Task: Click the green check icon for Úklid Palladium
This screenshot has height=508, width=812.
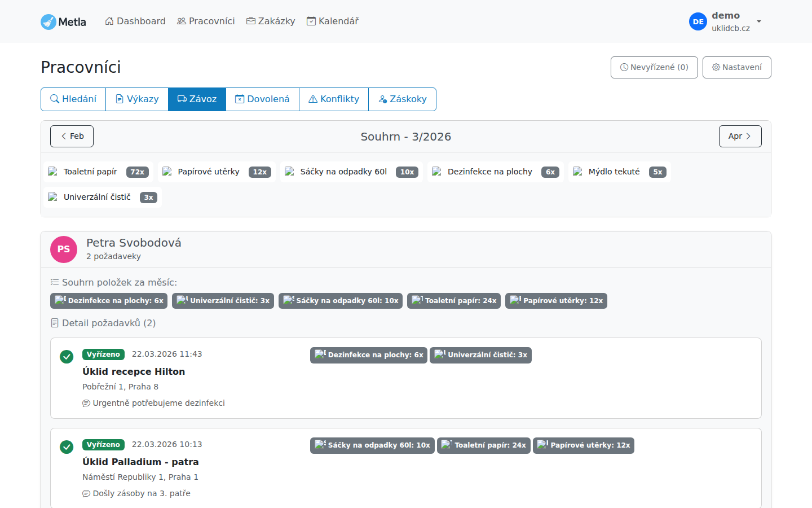Action: pos(67,447)
